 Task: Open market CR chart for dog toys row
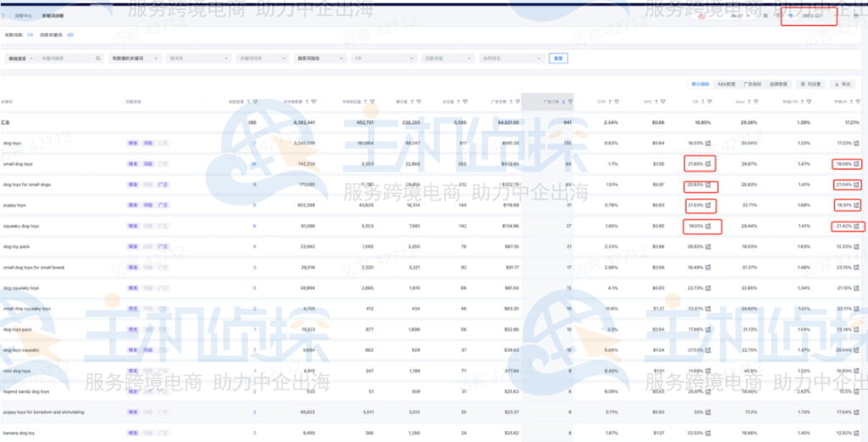tap(856, 143)
